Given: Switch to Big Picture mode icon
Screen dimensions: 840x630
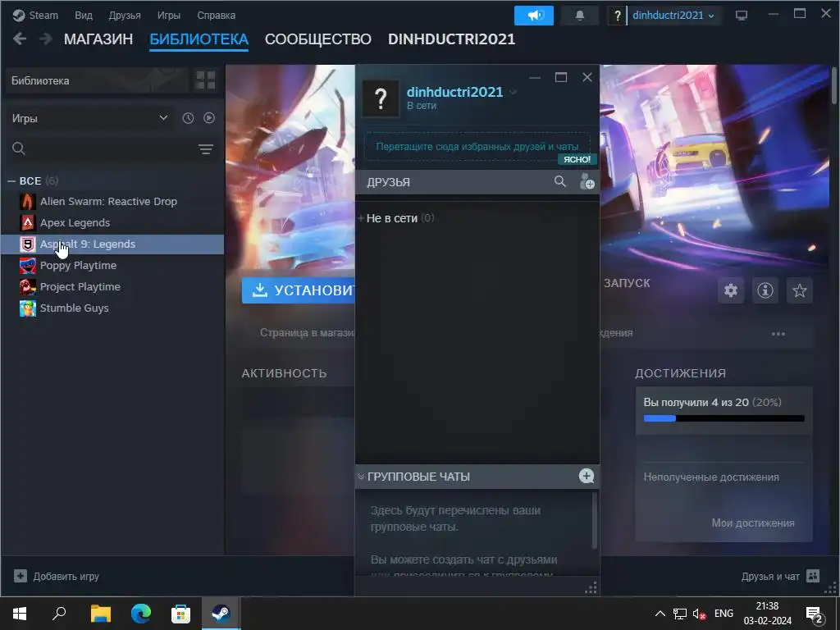Looking at the screenshot, I should click(742, 16).
